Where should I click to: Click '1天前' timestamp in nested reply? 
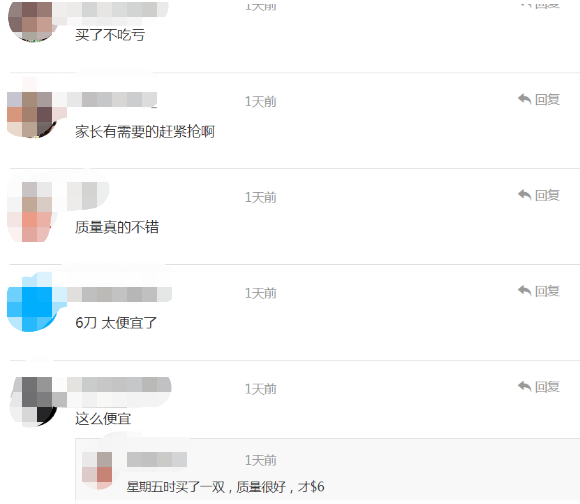[261, 460]
